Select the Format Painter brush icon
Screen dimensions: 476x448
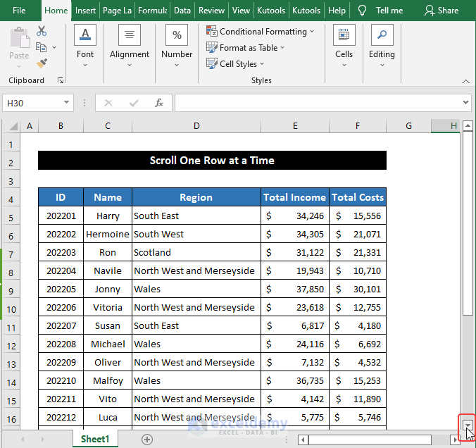coord(42,63)
